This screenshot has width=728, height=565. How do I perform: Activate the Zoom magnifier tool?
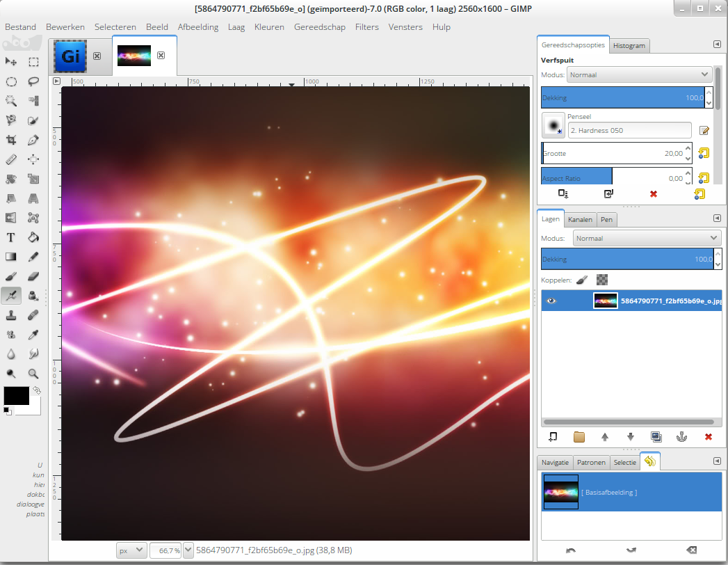[33, 374]
